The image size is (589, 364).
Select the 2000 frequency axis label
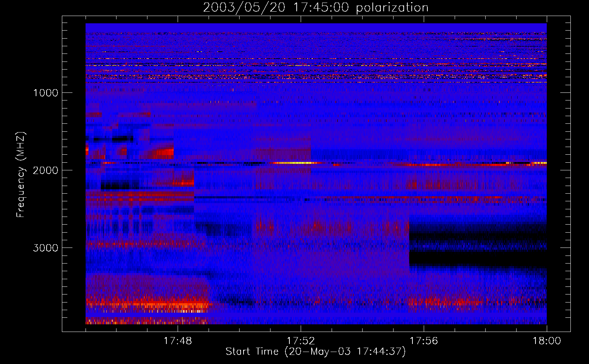point(46,170)
